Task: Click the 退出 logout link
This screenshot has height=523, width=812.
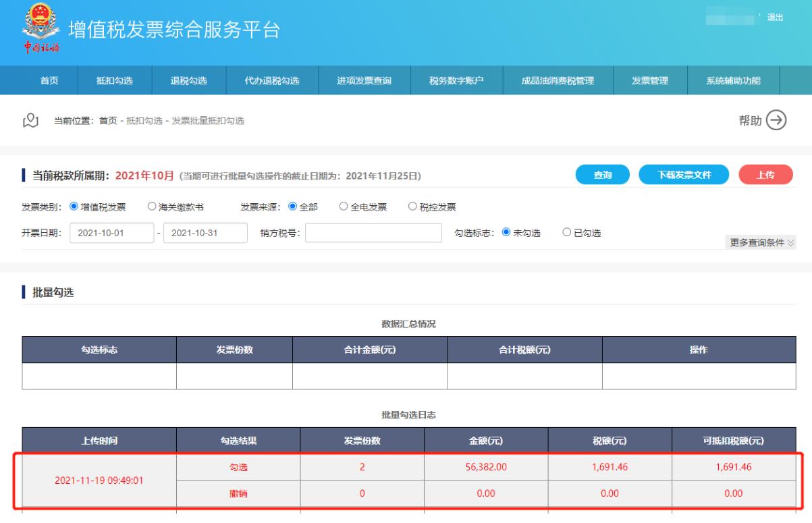Action: coord(775,18)
